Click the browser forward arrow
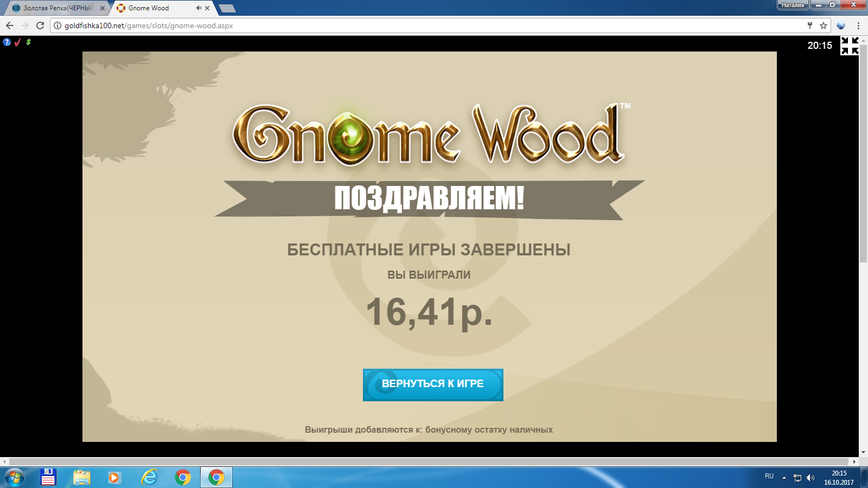 pyautogui.click(x=25, y=25)
